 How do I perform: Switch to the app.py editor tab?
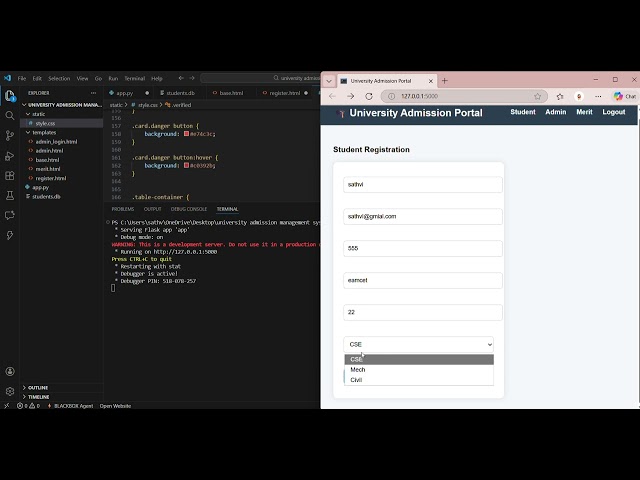[x=124, y=93]
